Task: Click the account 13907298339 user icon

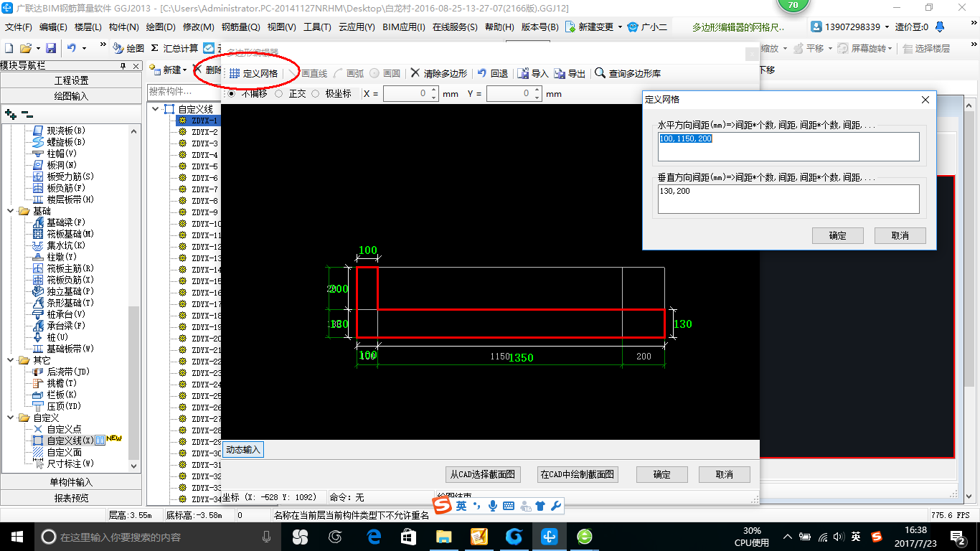Action: click(x=817, y=27)
